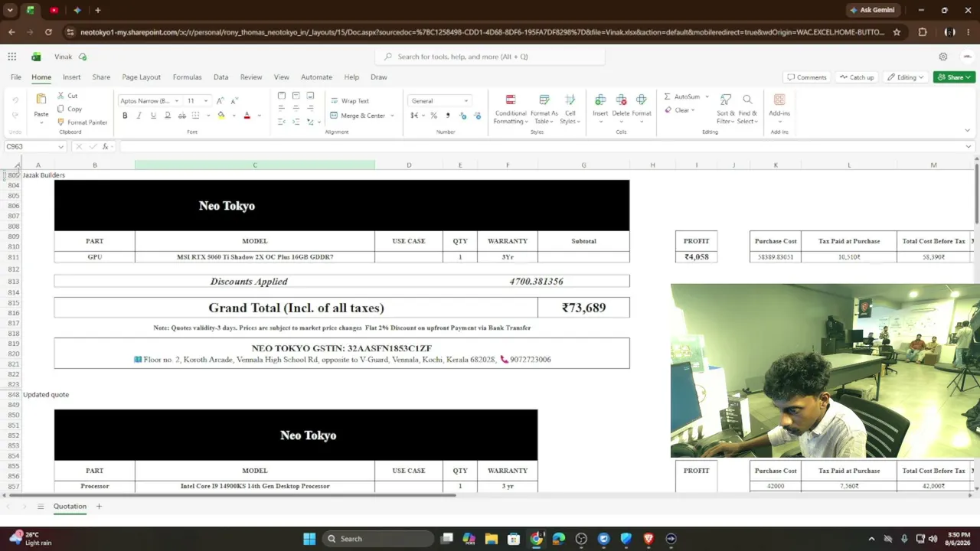This screenshot has height=551, width=980.
Task: Open all sheets list icon
Action: pyautogui.click(x=41, y=507)
